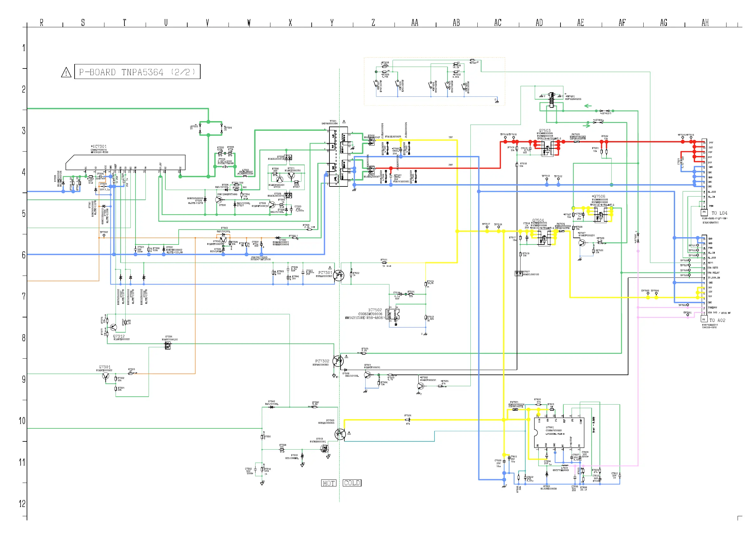Select the PC7302 optocoupler symbol
This screenshot has height=534, width=756.
click(338, 361)
